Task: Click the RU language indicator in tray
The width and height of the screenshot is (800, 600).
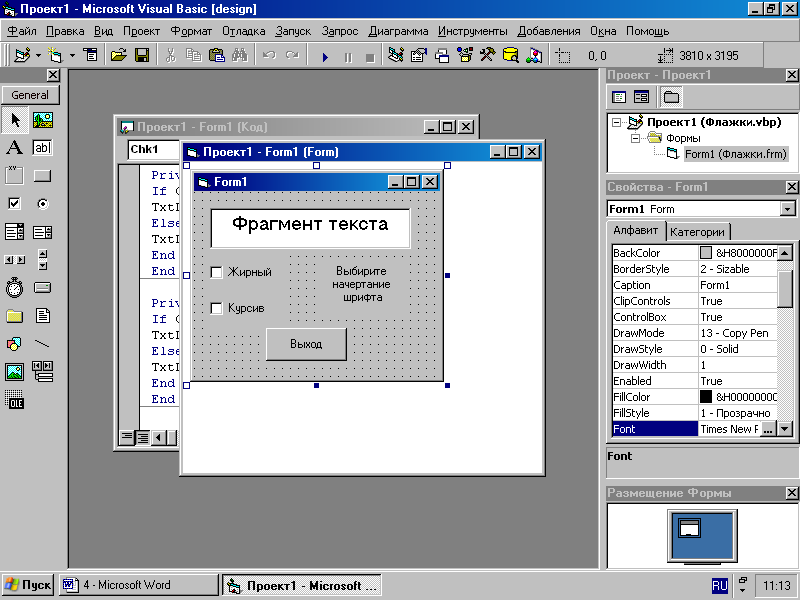Action: pyautogui.click(x=719, y=586)
